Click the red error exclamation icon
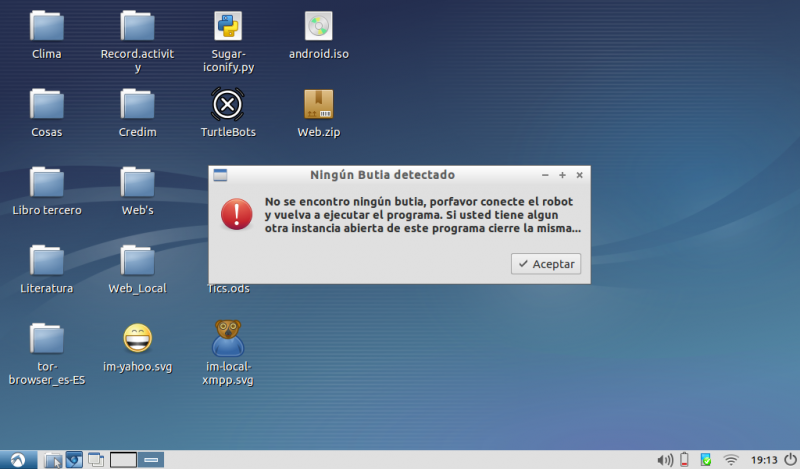Screen dimensions: 800x469 (236, 214)
